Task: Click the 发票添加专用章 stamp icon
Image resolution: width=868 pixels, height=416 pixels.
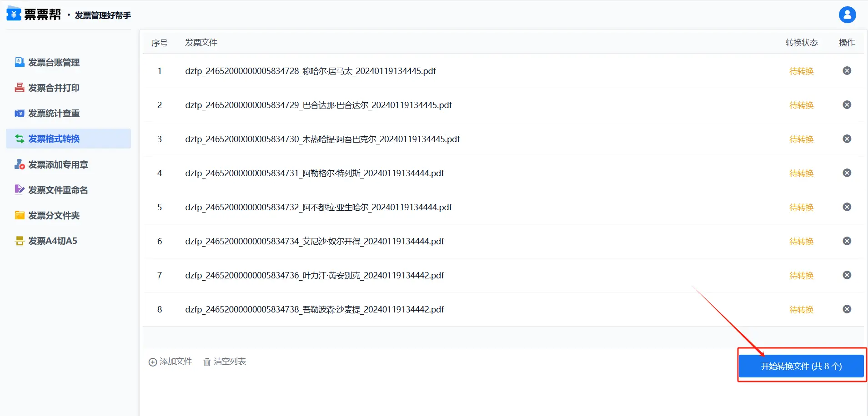Action: coord(20,164)
